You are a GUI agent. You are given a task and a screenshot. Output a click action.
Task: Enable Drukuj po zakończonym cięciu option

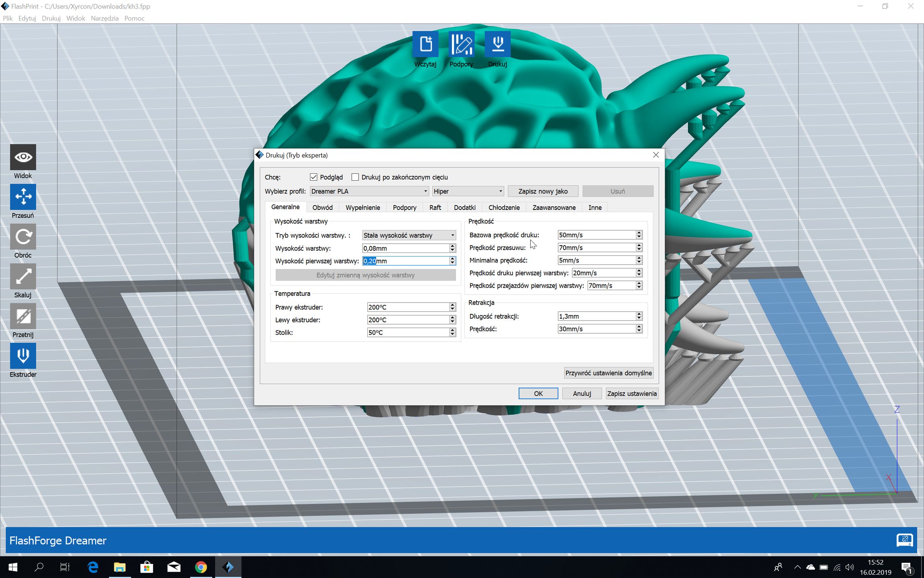[x=355, y=177]
